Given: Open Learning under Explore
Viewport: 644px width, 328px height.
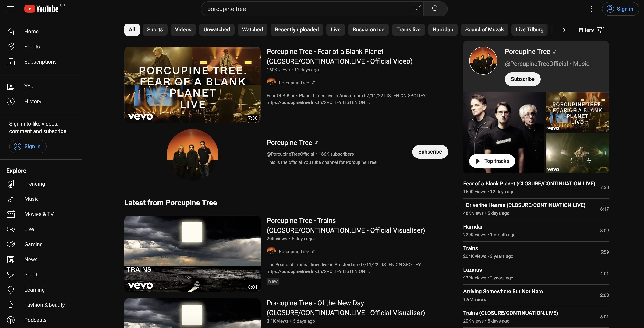Looking at the screenshot, I should pyautogui.click(x=41, y=290).
